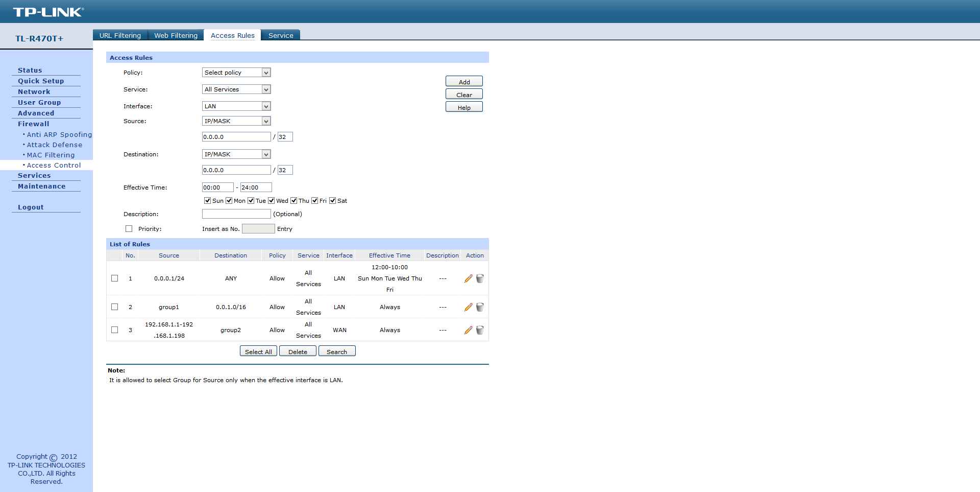Open the Interface dropdown showing LAN
This screenshot has height=492, width=980.
tap(236, 106)
